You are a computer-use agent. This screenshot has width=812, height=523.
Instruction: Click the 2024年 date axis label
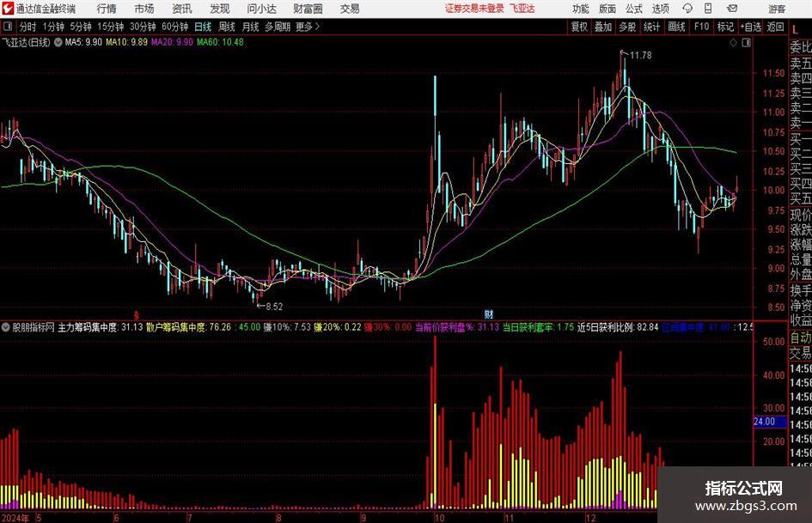click(15, 518)
